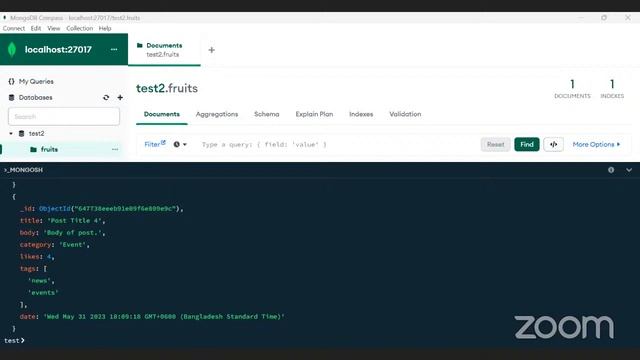Open localhost:27017 connection options menu
This screenshot has width=640, height=360.
point(114,49)
